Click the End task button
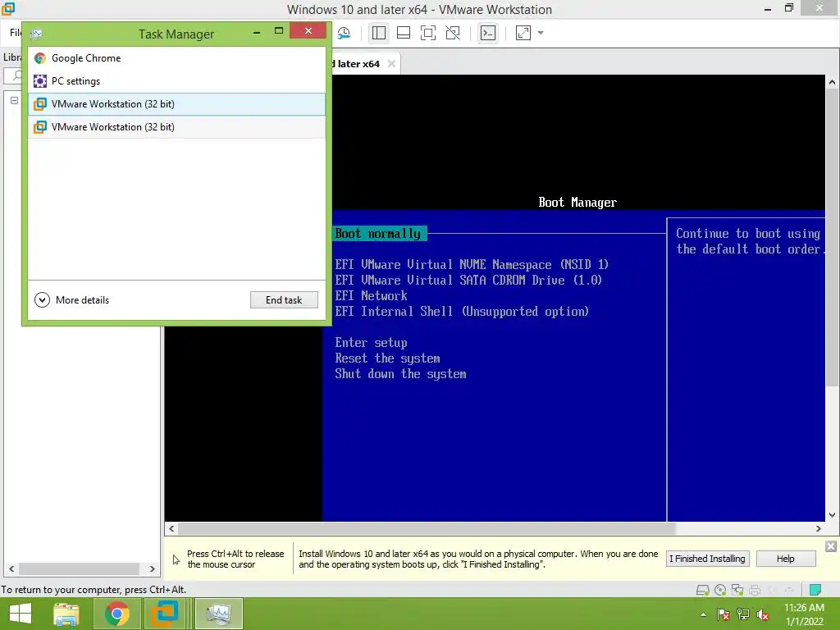This screenshot has width=840, height=630. point(284,300)
